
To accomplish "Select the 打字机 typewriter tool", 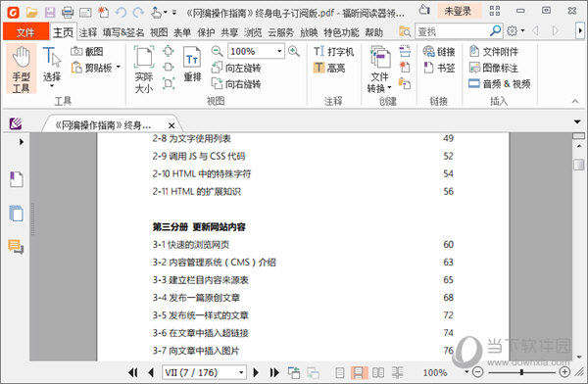I will (x=333, y=51).
